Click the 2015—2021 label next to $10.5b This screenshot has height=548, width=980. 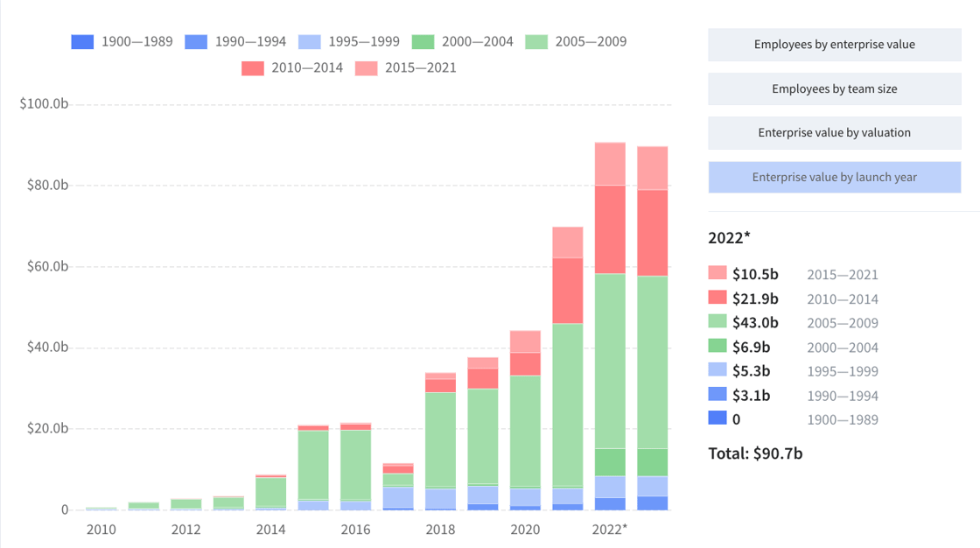[843, 275]
